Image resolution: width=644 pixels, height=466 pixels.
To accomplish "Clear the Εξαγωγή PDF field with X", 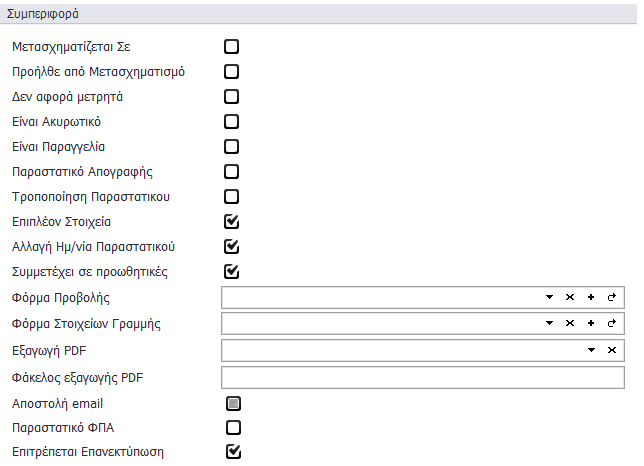I will (x=611, y=349).
